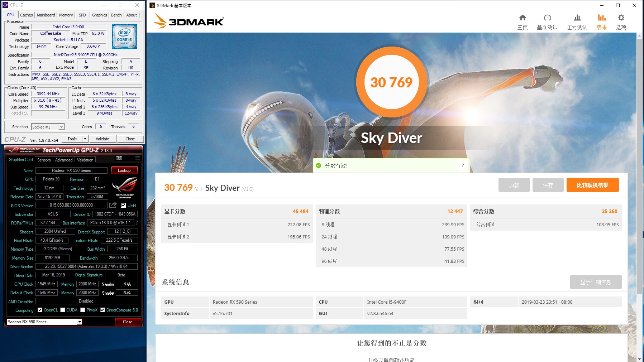Click the 显示详细信息 show details button

596,282
